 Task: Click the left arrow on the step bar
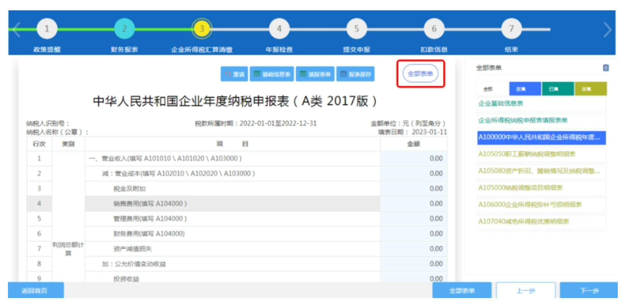(x=17, y=30)
